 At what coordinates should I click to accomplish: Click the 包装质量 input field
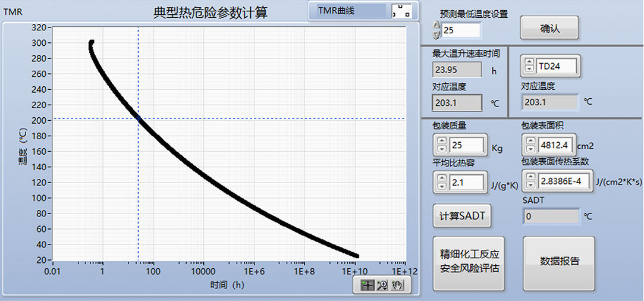(x=467, y=145)
